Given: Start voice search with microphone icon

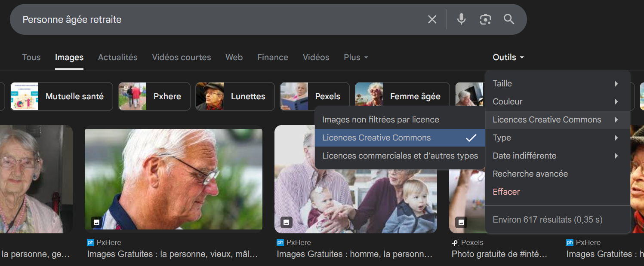Looking at the screenshot, I should click(461, 19).
